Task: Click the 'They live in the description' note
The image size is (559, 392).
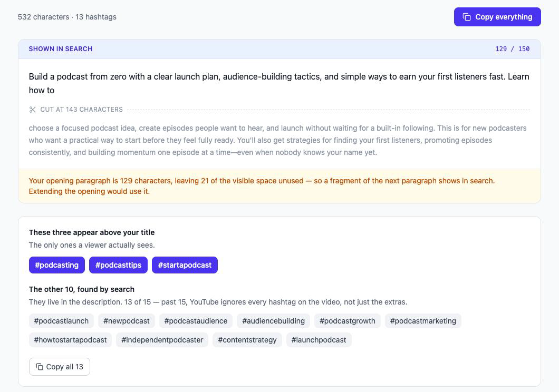Action: click(x=218, y=302)
